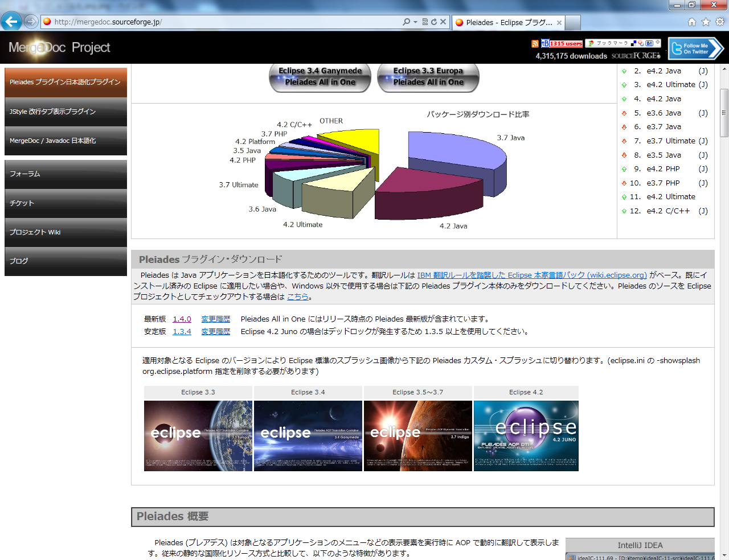Click the IBM 翻訳ルール Eclipse 本家言語パック link
Viewport: 729px width, 560px height.
click(532, 275)
